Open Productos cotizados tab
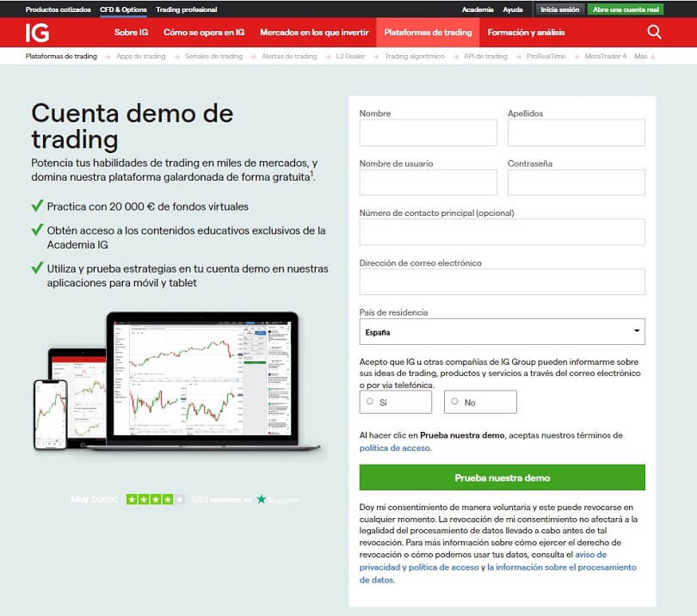The image size is (697, 616). click(x=58, y=9)
